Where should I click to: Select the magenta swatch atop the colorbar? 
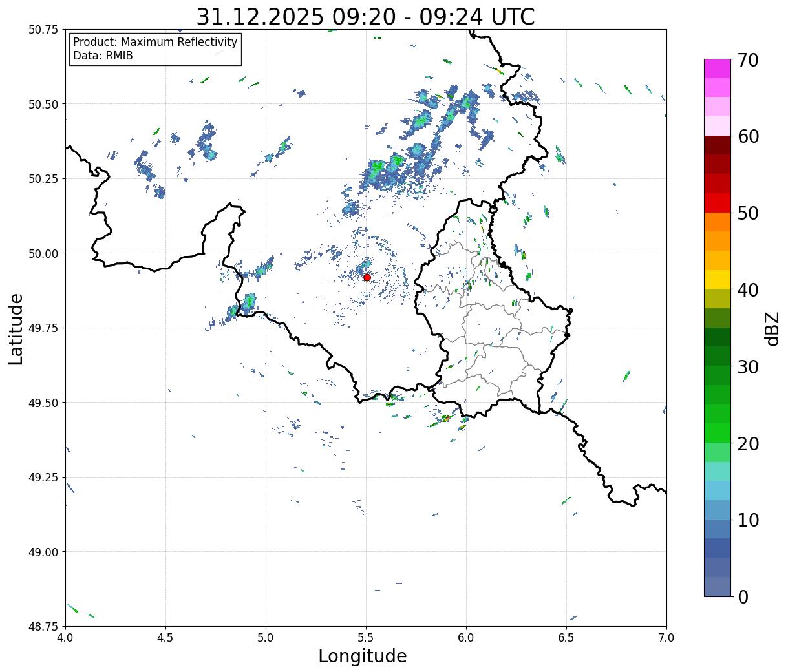click(717, 68)
